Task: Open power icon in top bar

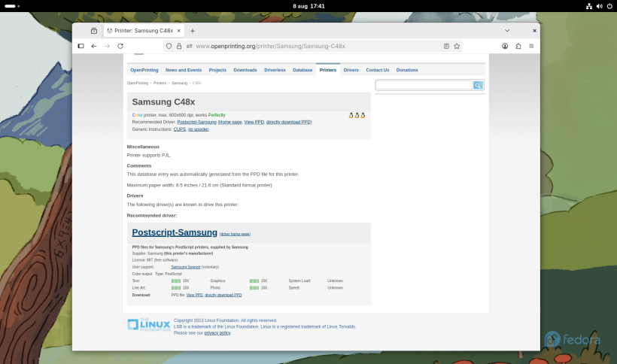Action: pos(609,6)
